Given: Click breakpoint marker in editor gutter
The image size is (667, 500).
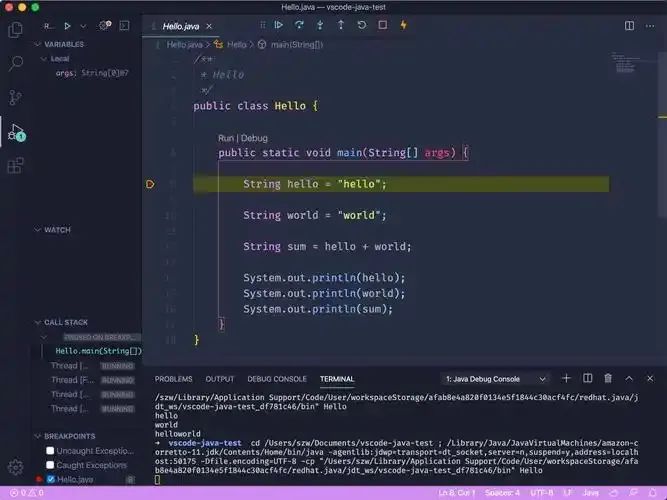Looking at the screenshot, I should [150, 184].
